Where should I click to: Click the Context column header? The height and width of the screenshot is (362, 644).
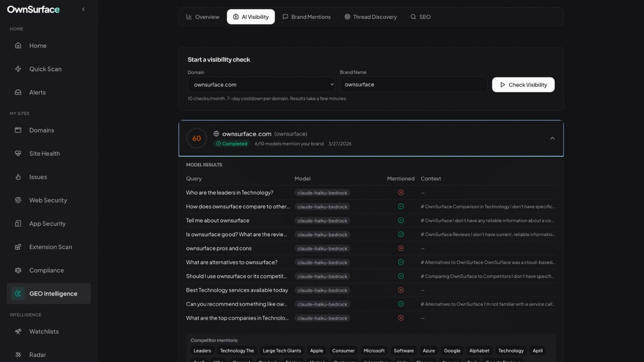431,179
